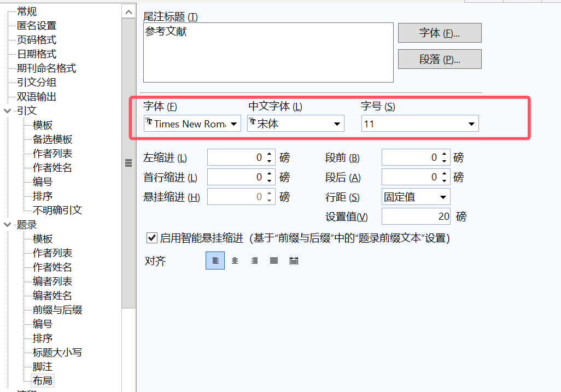Select 布局 in the tree
The width and height of the screenshot is (561, 392).
43,381
